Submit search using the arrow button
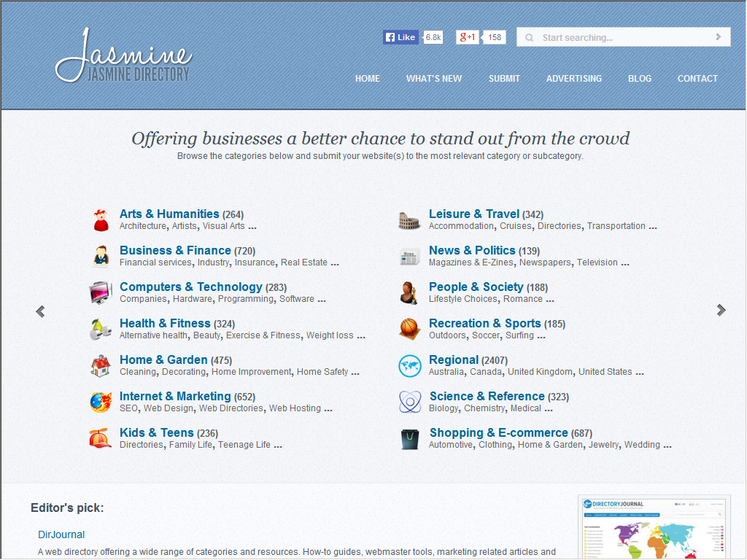This screenshot has height=560, width=747. (x=718, y=37)
